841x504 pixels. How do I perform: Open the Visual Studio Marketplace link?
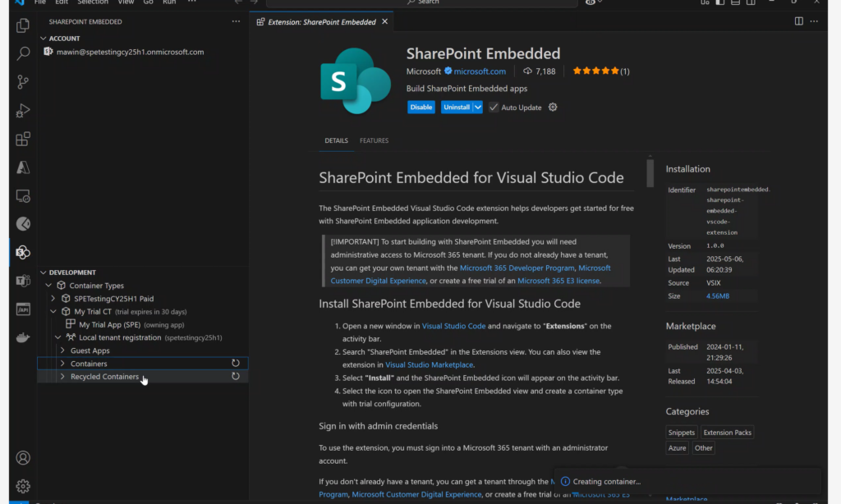click(x=429, y=364)
